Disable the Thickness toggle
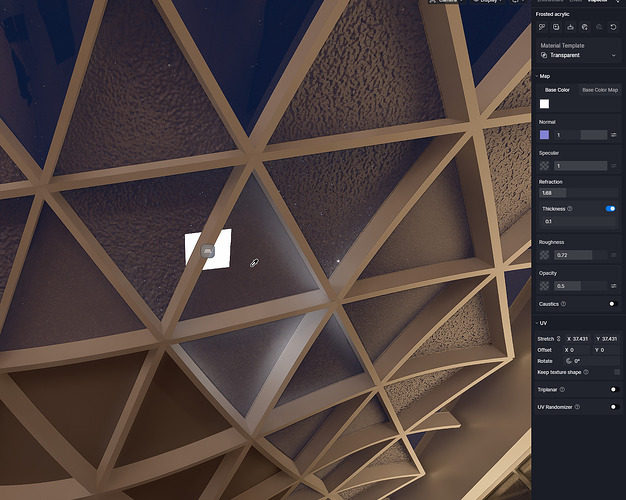Image resolution: width=626 pixels, height=500 pixels. coord(610,209)
